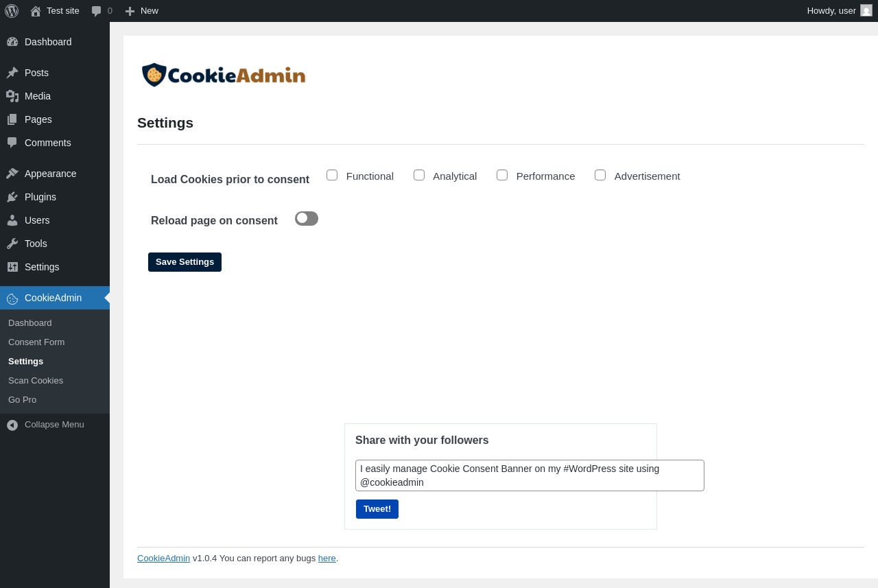This screenshot has width=878, height=588.
Task: Click the Settings sliders icon in sidebar
Action: pyautogui.click(x=12, y=267)
